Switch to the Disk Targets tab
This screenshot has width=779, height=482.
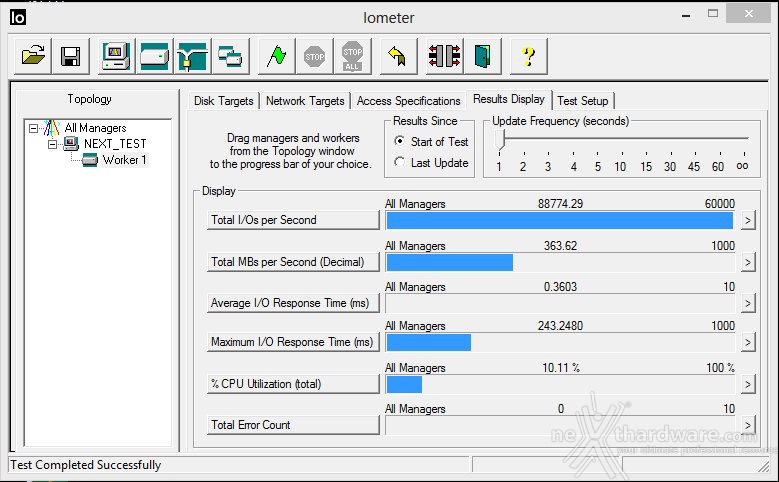tap(224, 101)
